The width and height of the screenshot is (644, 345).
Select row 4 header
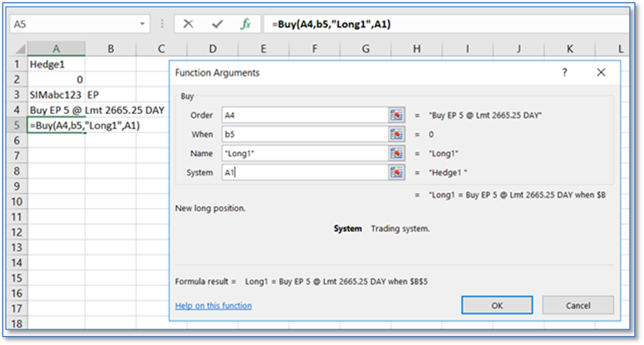coord(16,109)
